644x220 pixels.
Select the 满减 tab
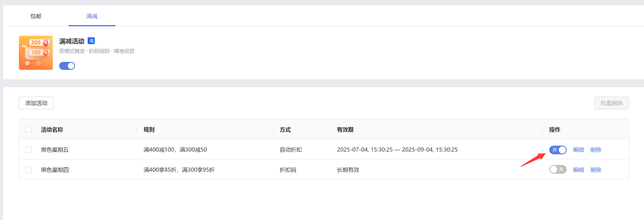(92, 16)
